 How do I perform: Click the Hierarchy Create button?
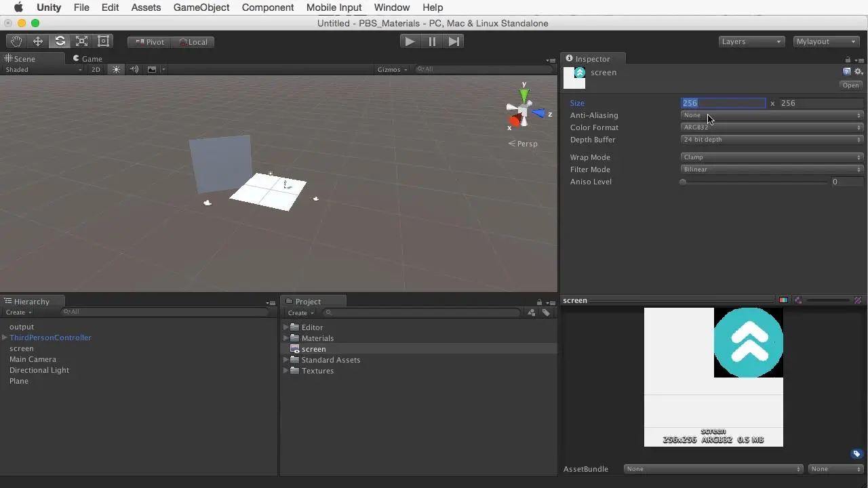19,312
